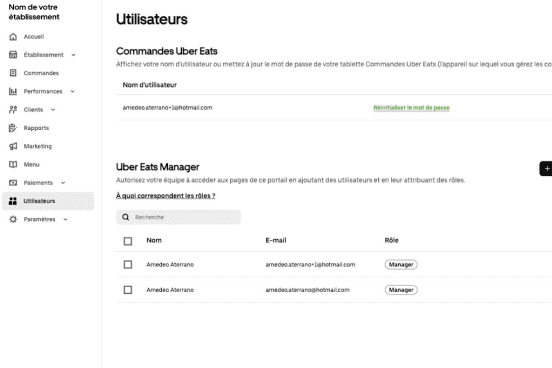552x368 pixels.
Task: Check the box for amedeo.aterrano+1 user row
Action: click(x=128, y=264)
